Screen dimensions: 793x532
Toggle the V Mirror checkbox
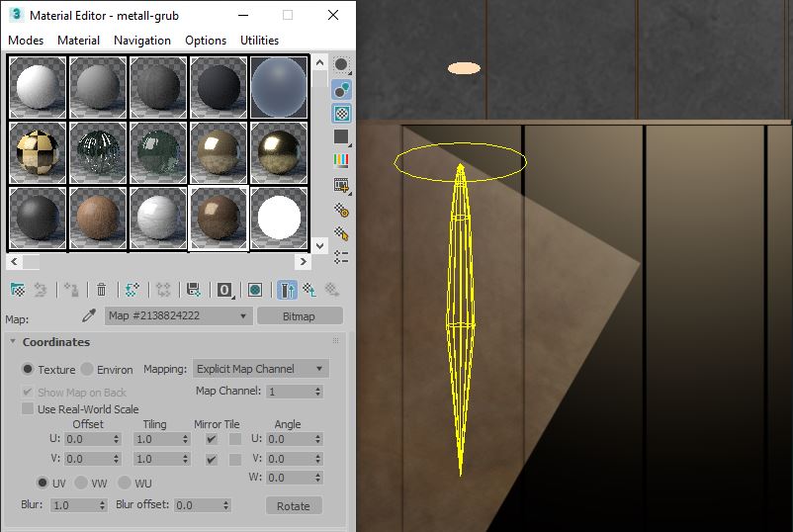click(212, 459)
